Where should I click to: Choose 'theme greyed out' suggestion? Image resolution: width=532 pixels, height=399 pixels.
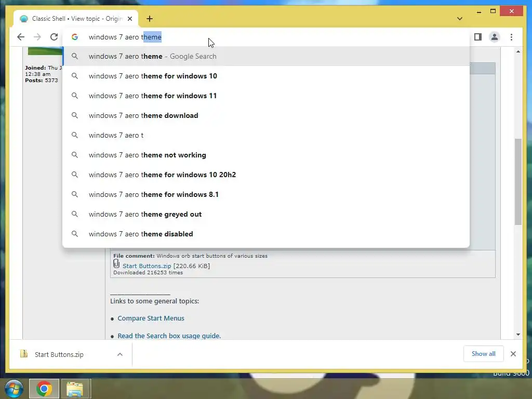267,214
